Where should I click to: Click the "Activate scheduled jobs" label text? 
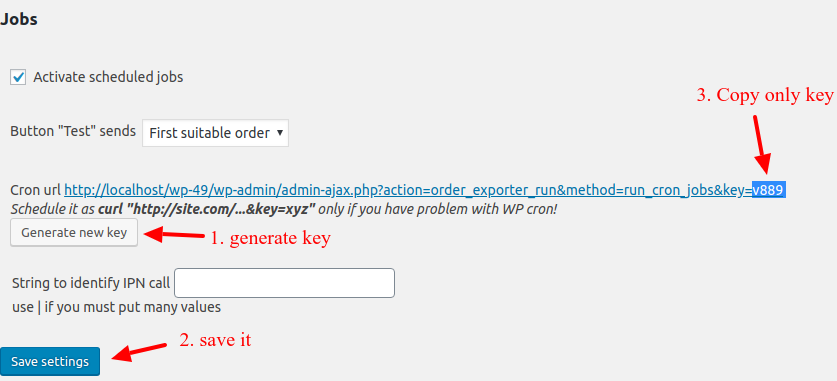(108, 77)
